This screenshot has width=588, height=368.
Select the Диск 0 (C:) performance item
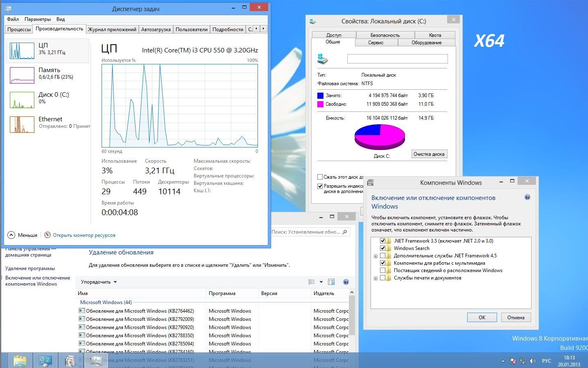click(x=47, y=100)
